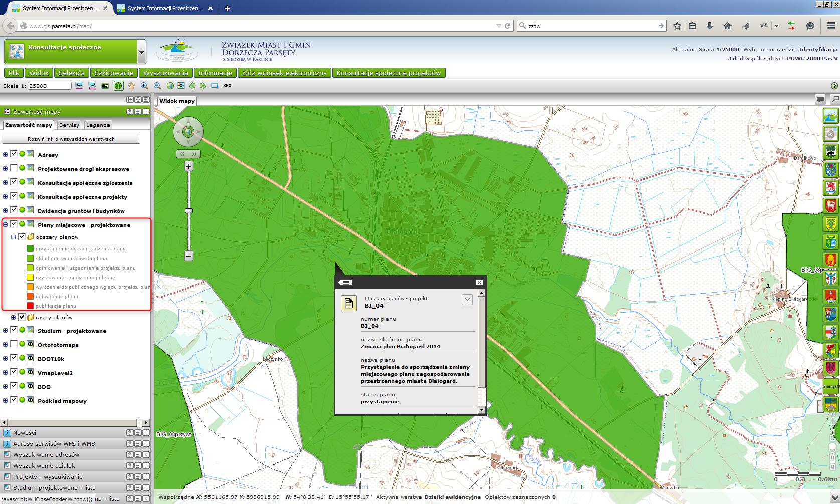840x504 pixels.
Task: Expand Projektowane drogi ekspresowe tree node
Action: pyautogui.click(x=5, y=169)
